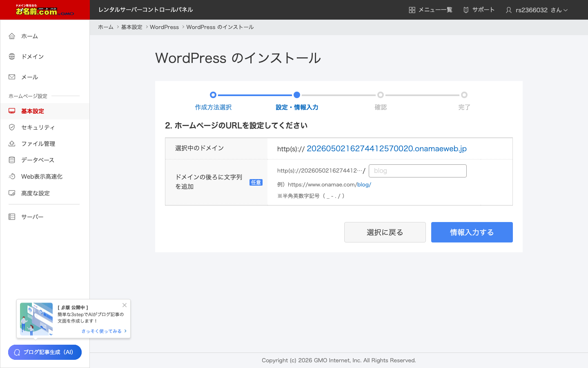Click the monitor icon beside 高度な設定
The height and width of the screenshot is (368, 588).
point(12,193)
